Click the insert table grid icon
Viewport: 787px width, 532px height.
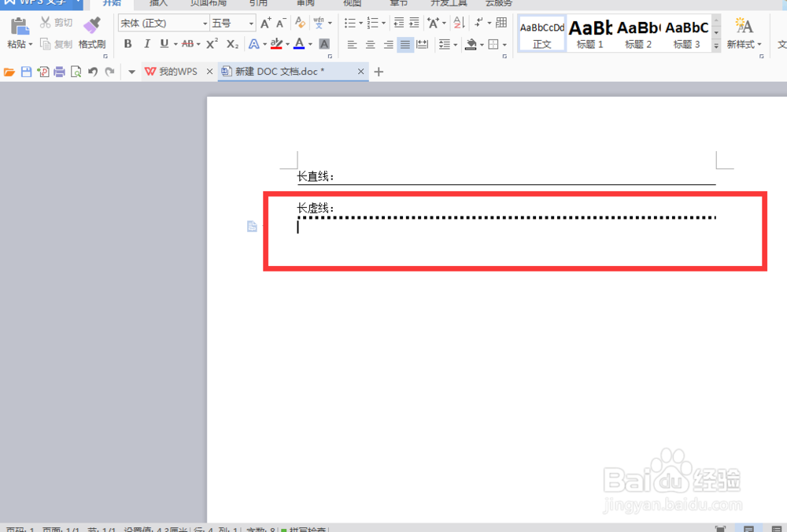pos(501,23)
